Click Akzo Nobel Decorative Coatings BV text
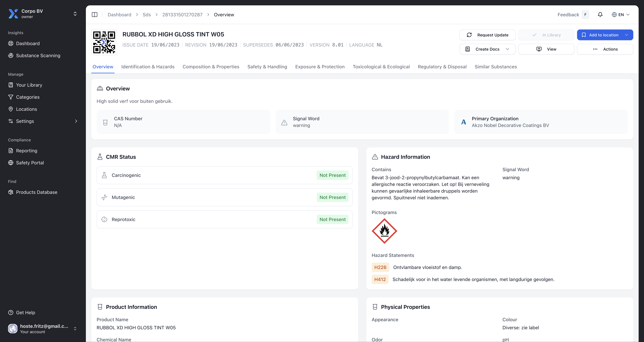This screenshot has width=644, height=342. coord(510,125)
